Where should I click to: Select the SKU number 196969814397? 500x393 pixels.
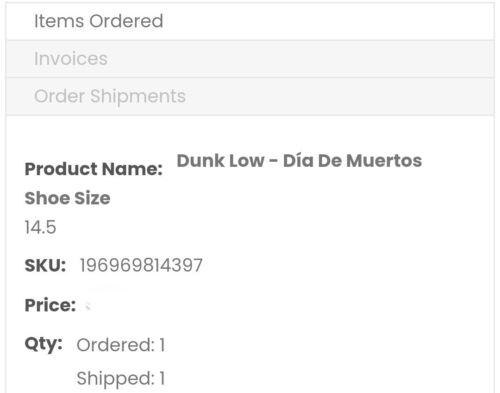(x=141, y=266)
